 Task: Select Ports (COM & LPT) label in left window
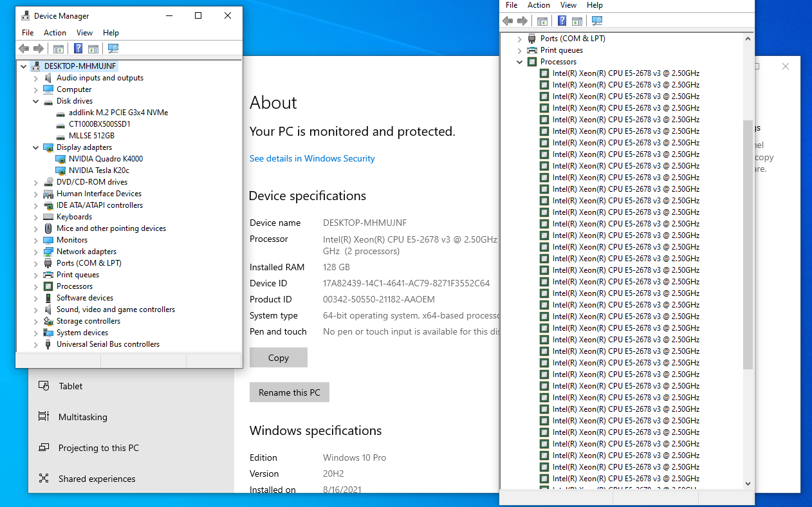[x=89, y=263]
